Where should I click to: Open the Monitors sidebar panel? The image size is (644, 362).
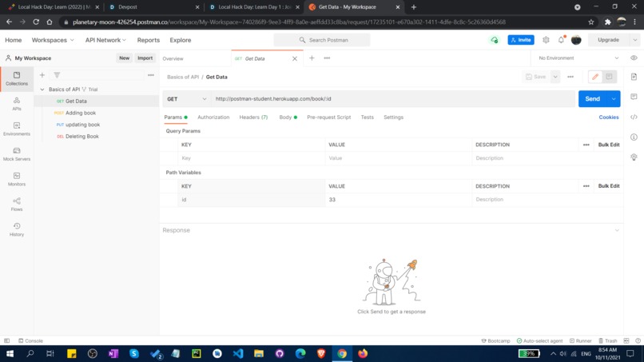(x=17, y=179)
